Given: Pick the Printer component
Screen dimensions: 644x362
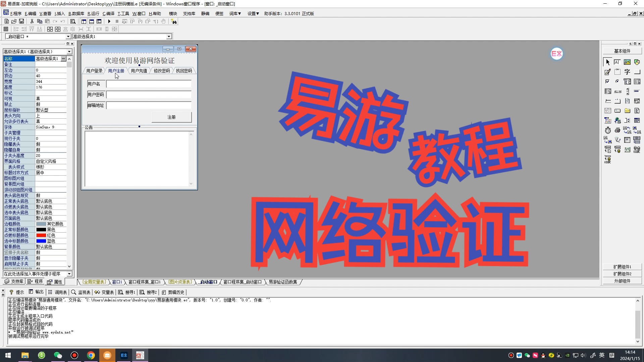Looking at the screenshot, I should pos(617,130).
